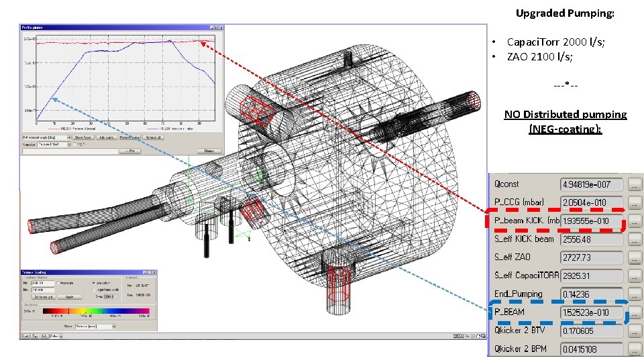Click the Add curve button
Image resolution: width=644 pixels, height=362 pixels.
[x=107, y=137]
